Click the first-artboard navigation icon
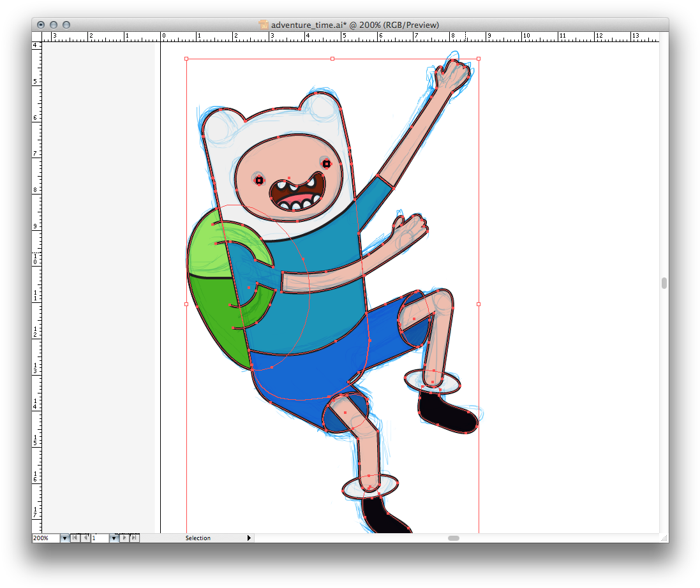The width and height of the screenshot is (700, 588). coord(75,538)
